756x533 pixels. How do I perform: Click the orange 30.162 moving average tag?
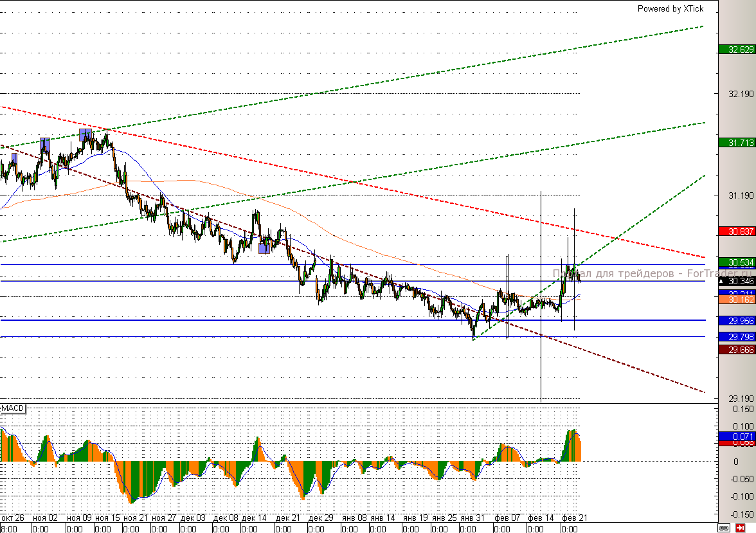[x=736, y=300]
